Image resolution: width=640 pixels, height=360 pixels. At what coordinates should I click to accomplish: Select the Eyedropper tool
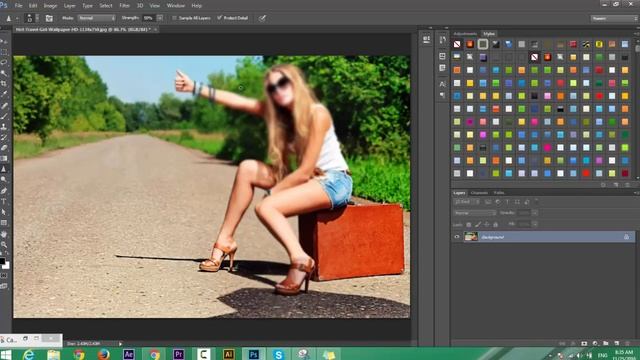click(4, 94)
